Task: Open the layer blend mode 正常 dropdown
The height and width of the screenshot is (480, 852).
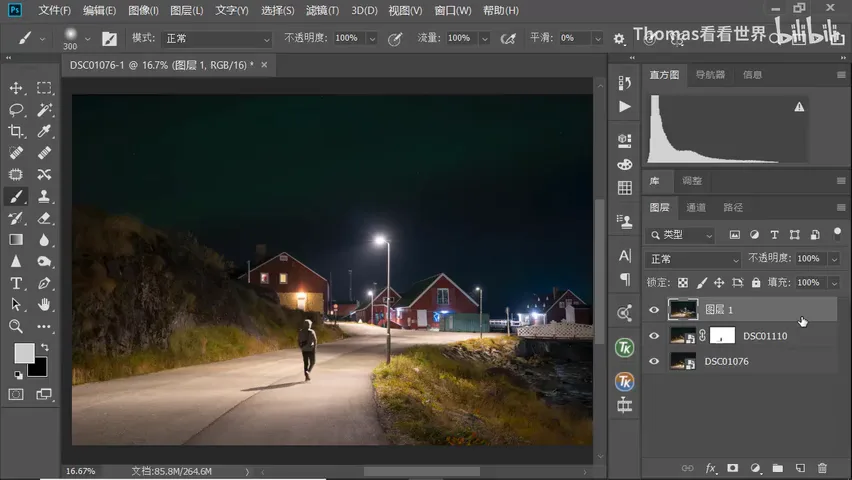Action: click(x=693, y=259)
